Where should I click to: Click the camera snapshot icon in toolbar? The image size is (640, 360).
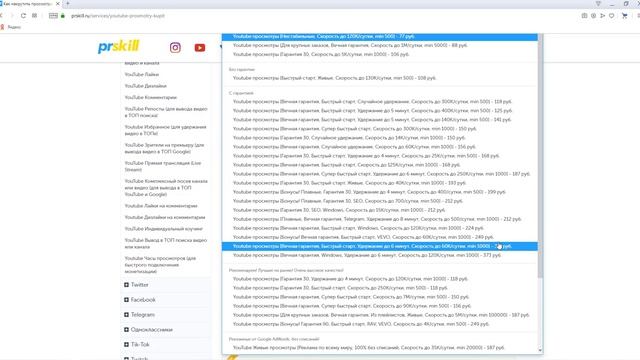pyautogui.click(x=584, y=16)
